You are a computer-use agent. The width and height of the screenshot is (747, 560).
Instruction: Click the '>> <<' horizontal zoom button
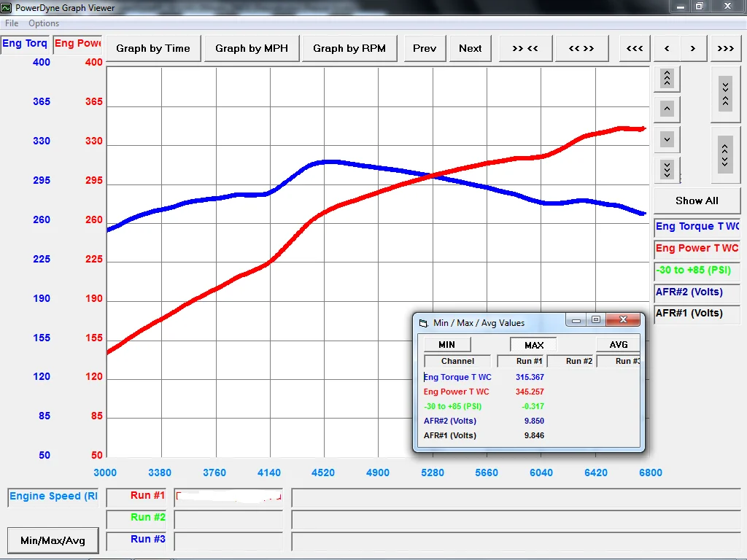(525, 48)
